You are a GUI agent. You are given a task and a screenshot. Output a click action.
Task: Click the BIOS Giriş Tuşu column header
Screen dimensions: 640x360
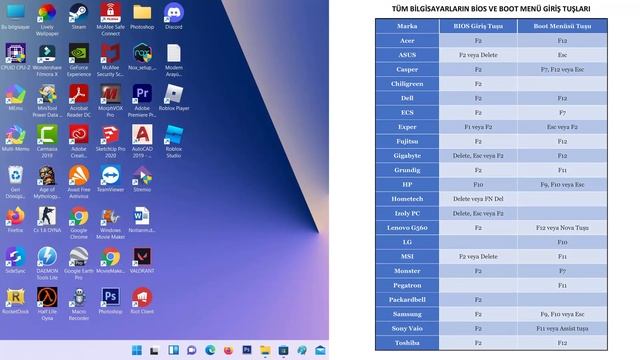(478, 26)
